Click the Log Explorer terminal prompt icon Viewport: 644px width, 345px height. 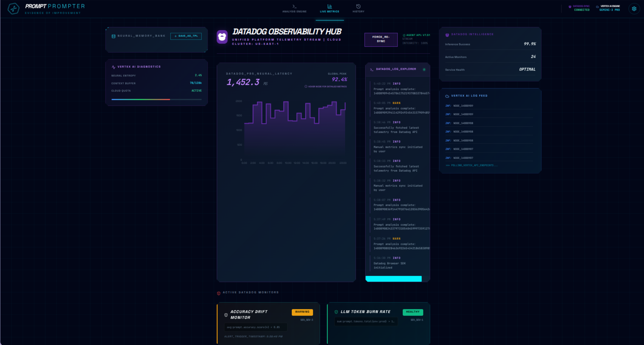[372, 69]
